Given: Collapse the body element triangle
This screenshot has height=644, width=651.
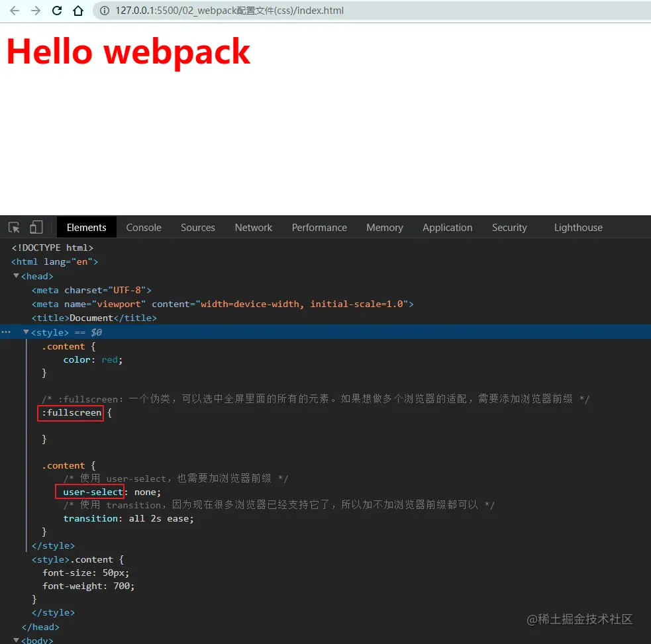Looking at the screenshot, I should [x=16, y=640].
